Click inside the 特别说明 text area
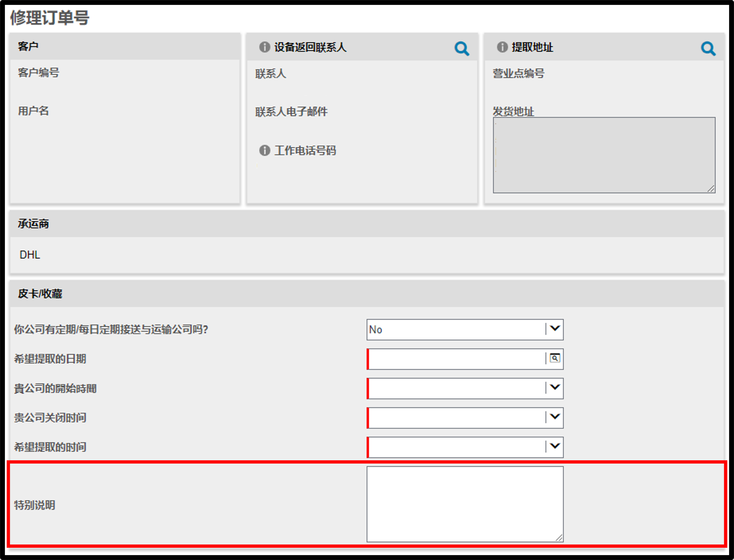This screenshot has height=560, width=734. pyautogui.click(x=465, y=504)
